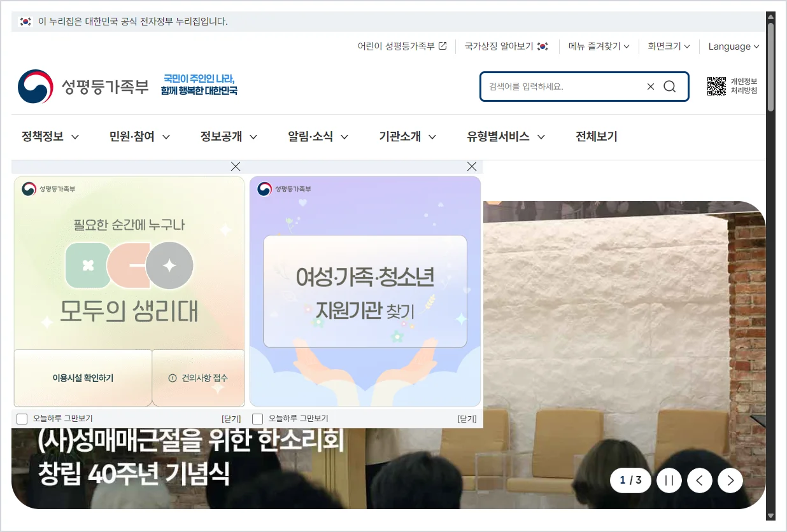Check right popup 오늘하루 그만보기 checkbox
The height and width of the screenshot is (532, 787).
pos(258,419)
